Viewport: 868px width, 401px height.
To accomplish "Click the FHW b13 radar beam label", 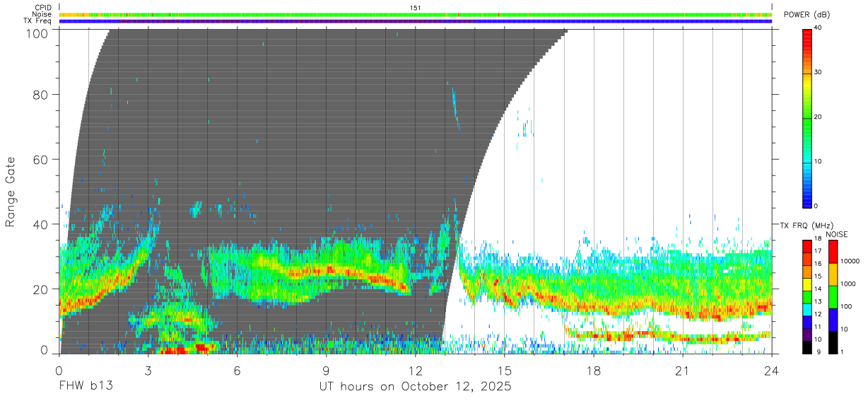I will click(x=85, y=387).
